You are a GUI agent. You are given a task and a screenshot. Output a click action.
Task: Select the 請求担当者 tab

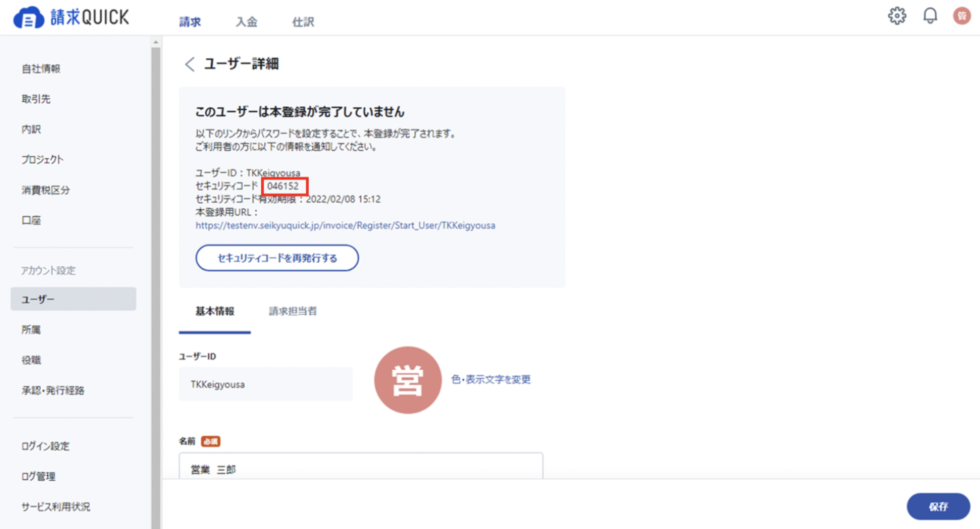(293, 311)
